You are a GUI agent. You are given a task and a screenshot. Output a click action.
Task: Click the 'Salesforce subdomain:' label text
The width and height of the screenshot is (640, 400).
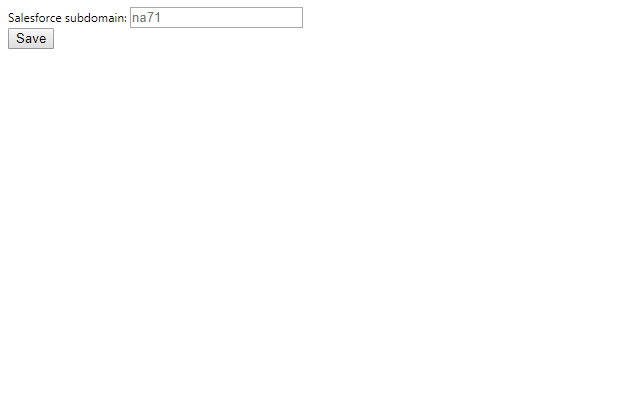pos(67,18)
